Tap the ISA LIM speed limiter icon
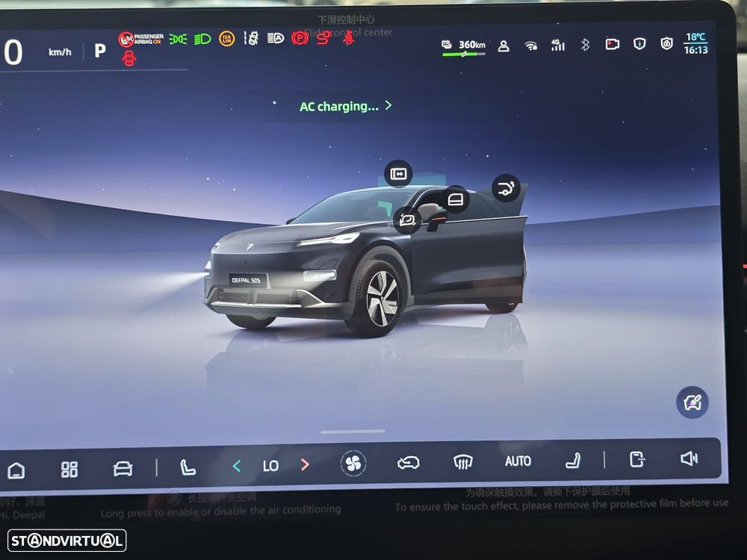The image size is (747, 560). click(x=227, y=39)
